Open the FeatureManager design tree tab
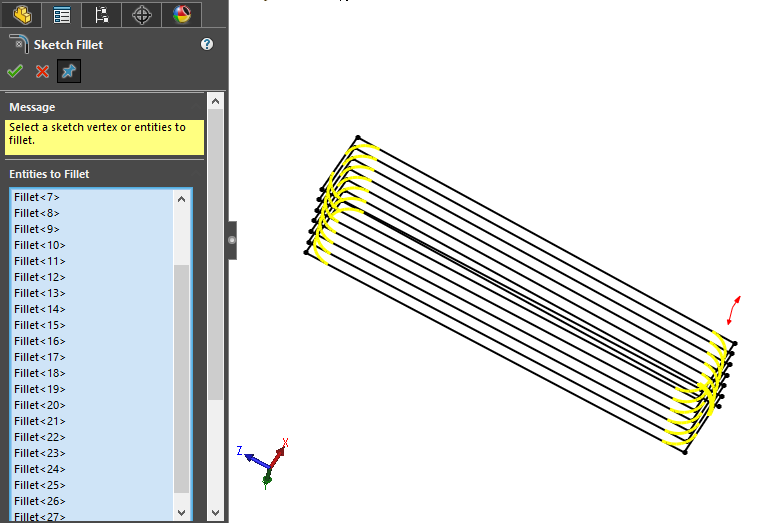 pos(22,14)
